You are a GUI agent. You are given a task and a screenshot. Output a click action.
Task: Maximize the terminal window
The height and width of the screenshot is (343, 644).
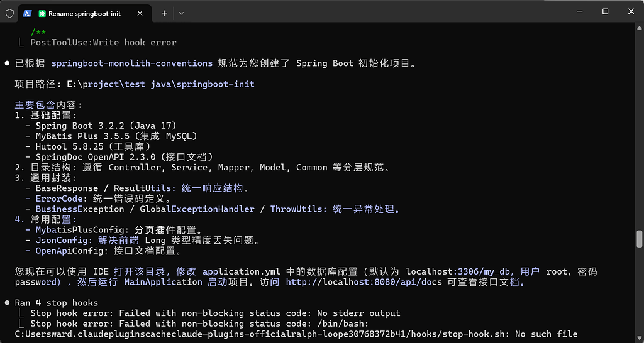[x=605, y=11]
